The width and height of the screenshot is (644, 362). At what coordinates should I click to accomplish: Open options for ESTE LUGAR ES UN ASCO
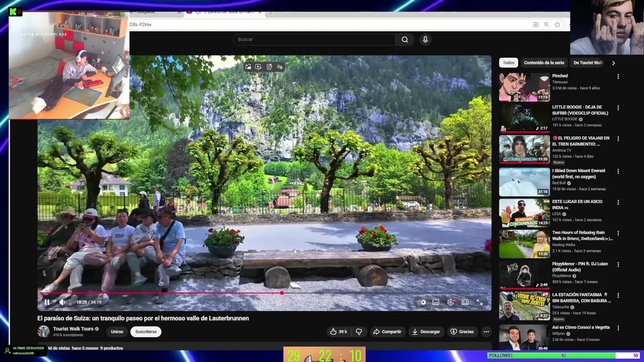coord(618,203)
